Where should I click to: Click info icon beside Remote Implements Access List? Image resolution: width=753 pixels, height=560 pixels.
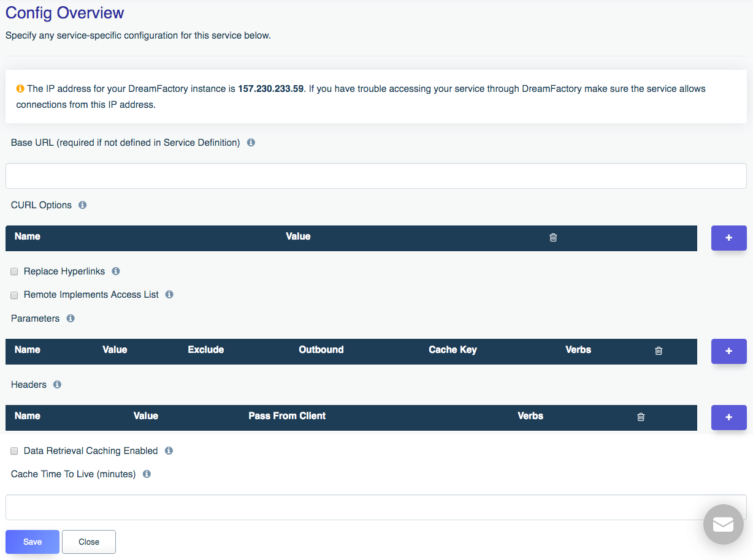pos(170,295)
